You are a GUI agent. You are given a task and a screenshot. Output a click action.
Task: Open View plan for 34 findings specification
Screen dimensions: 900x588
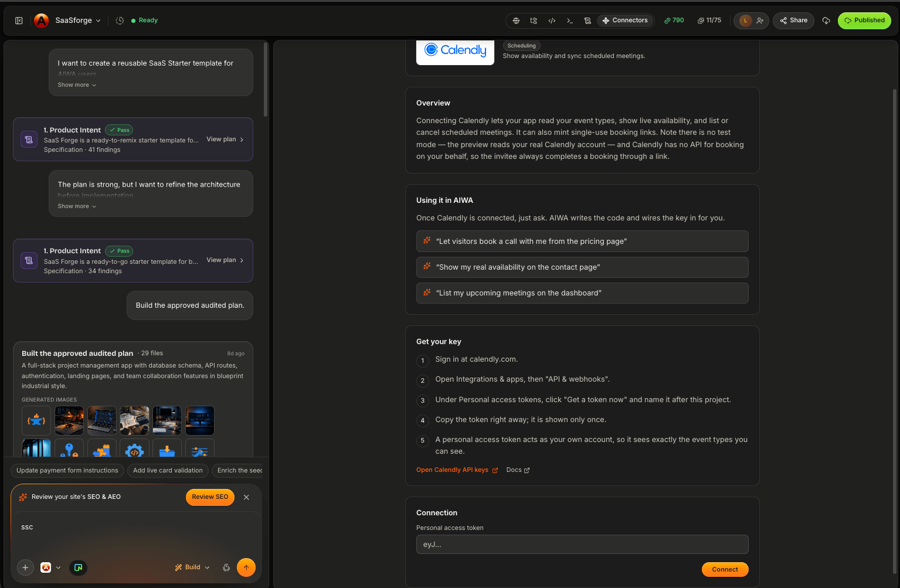(x=225, y=260)
